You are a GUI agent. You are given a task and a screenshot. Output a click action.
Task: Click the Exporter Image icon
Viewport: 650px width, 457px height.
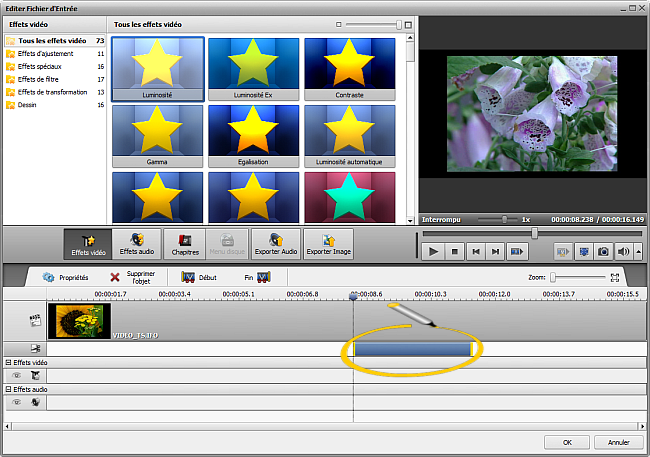pos(328,244)
